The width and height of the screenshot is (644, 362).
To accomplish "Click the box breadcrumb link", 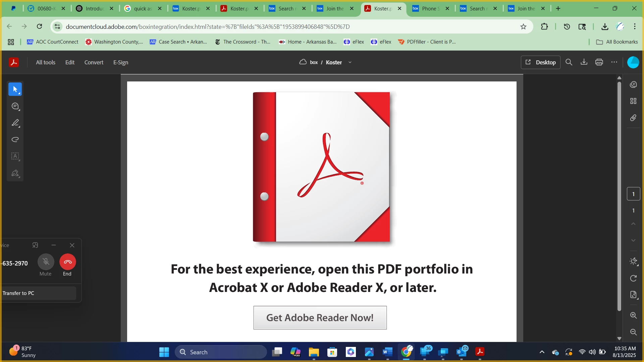I will pyautogui.click(x=314, y=62).
